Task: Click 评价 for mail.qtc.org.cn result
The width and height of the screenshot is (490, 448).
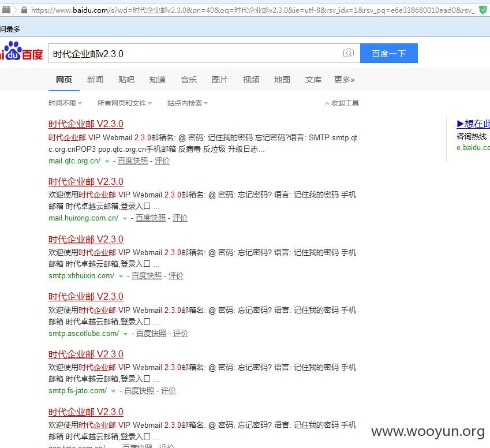Action: pyautogui.click(x=162, y=160)
